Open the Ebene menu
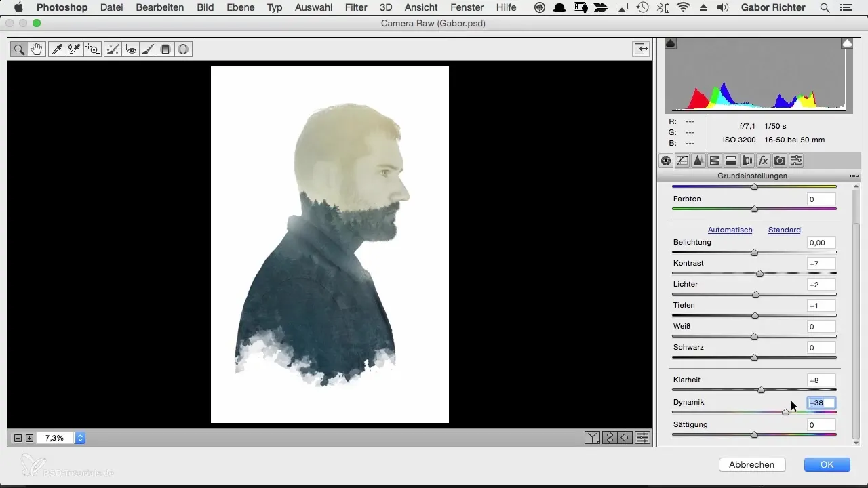This screenshot has width=868, height=488. (240, 7)
